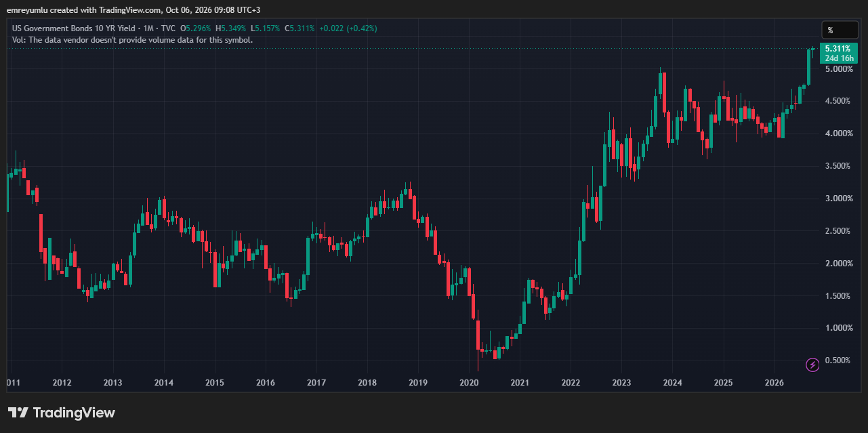Click the 3.000% price axis label

(x=839, y=199)
